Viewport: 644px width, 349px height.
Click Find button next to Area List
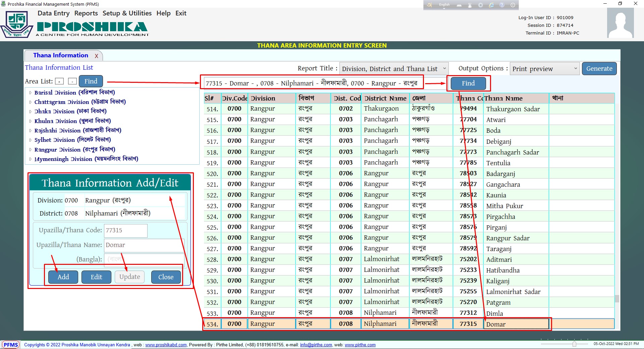tap(91, 81)
